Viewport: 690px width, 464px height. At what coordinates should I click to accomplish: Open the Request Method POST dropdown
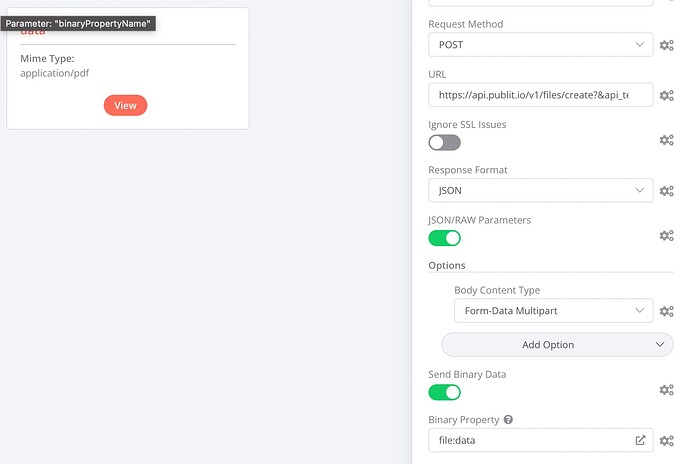pyautogui.click(x=540, y=45)
